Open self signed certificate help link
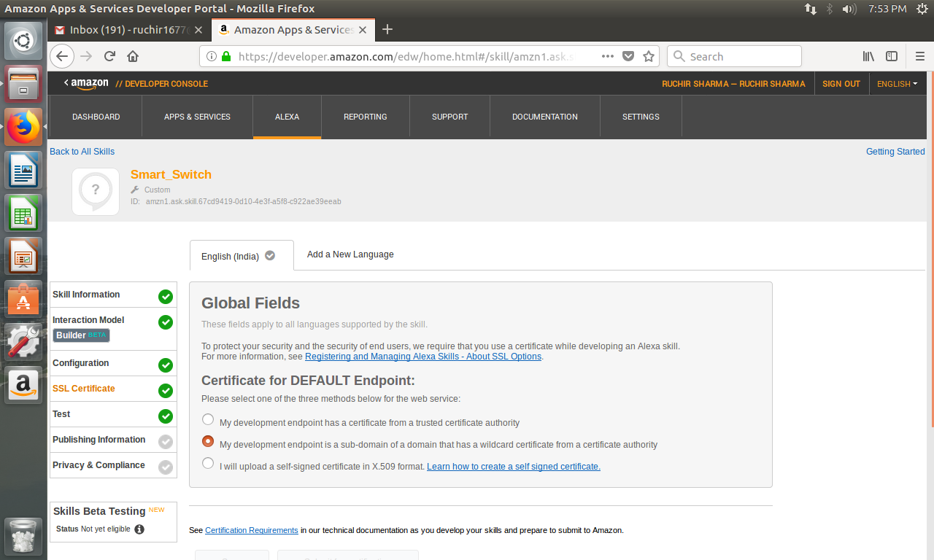The image size is (934, 560). coord(514,467)
